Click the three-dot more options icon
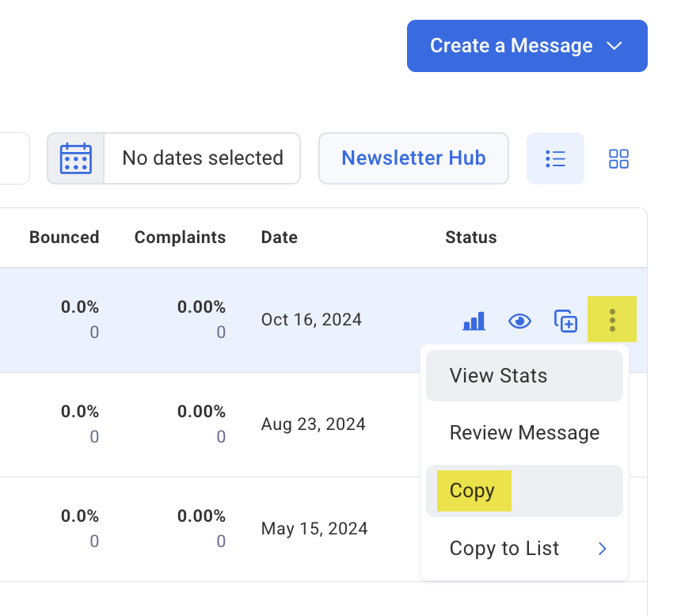 click(612, 320)
